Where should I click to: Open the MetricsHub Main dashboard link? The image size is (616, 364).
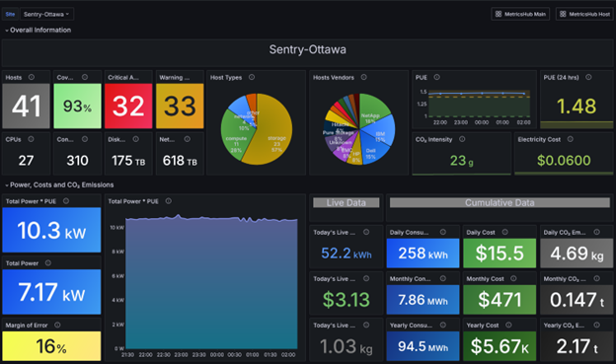(520, 14)
